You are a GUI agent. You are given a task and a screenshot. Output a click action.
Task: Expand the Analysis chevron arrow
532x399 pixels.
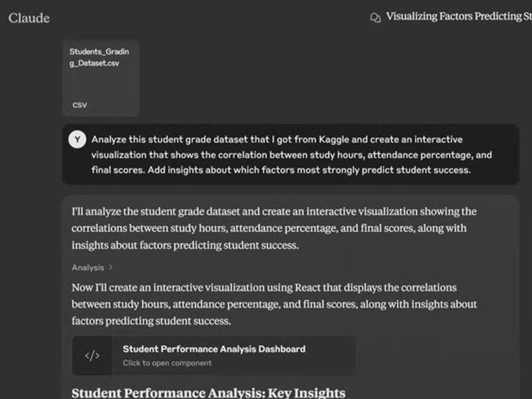(x=110, y=267)
